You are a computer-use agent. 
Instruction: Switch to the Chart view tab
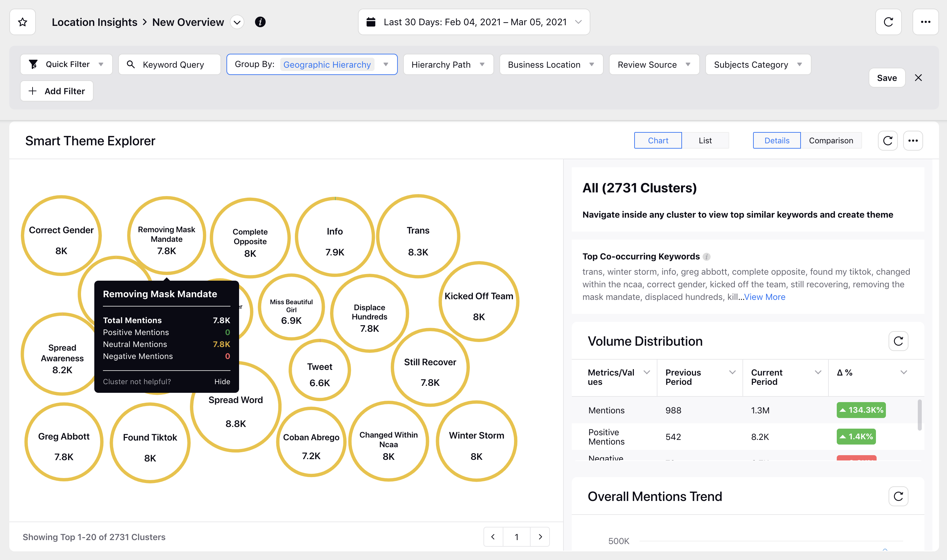pyautogui.click(x=658, y=140)
